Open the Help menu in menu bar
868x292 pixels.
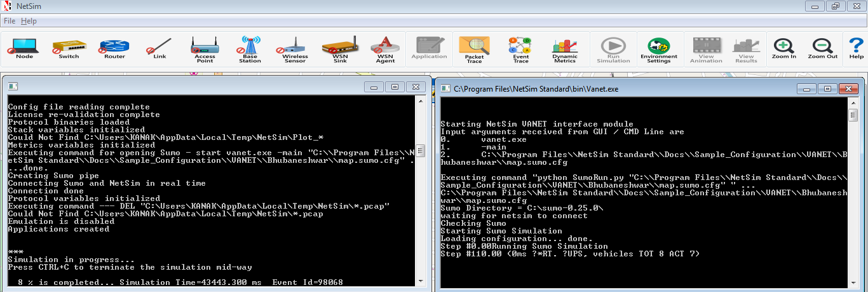point(29,21)
